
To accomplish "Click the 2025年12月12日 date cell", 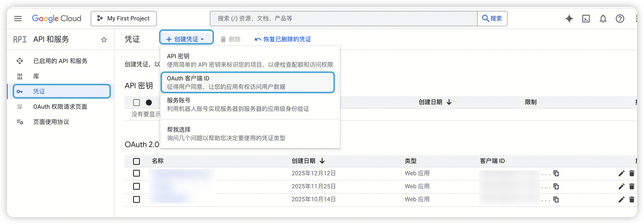I will [x=313, y=173].
